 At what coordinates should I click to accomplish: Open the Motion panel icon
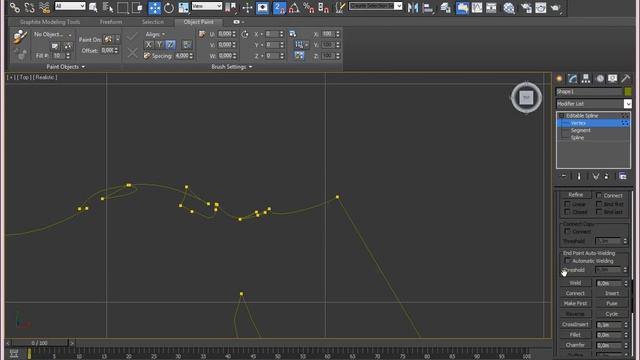coord(600,78)
